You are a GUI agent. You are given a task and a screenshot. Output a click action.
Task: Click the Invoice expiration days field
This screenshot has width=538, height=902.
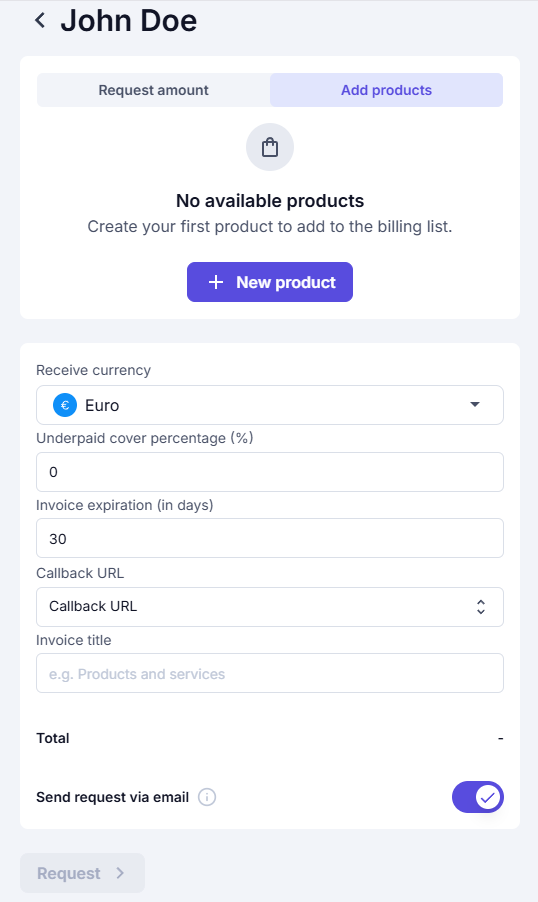coord(270,538)
